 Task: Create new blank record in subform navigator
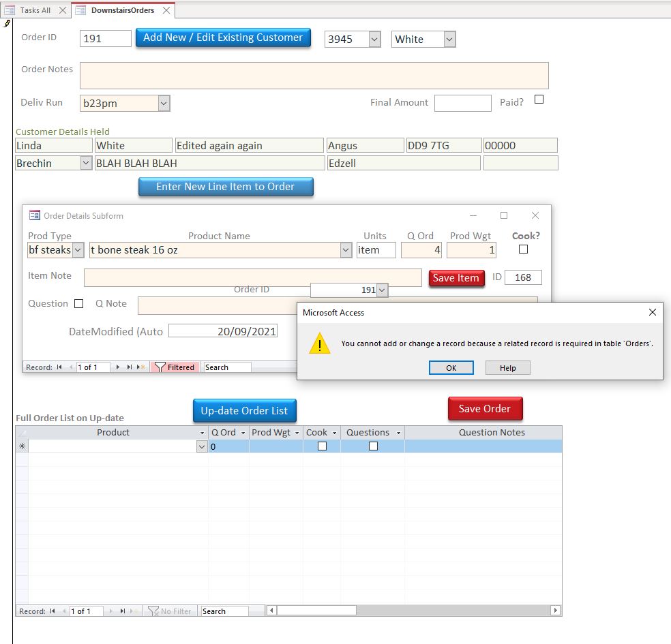140,367
